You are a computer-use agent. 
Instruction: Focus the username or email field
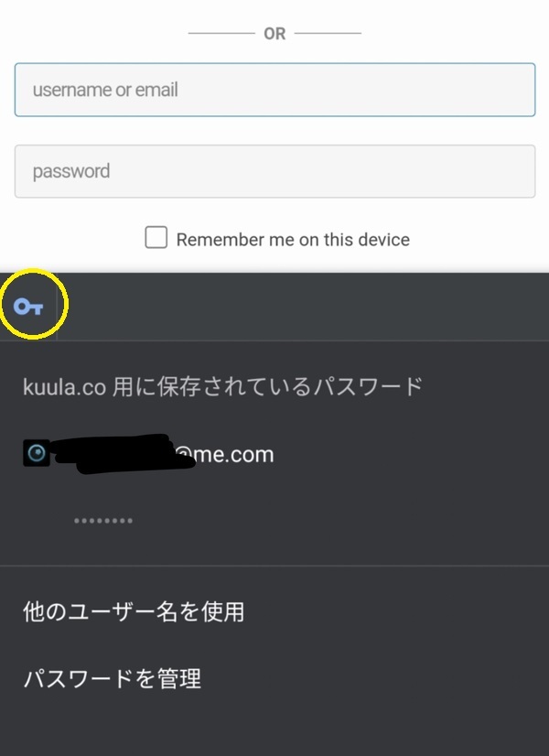point(274,90)
